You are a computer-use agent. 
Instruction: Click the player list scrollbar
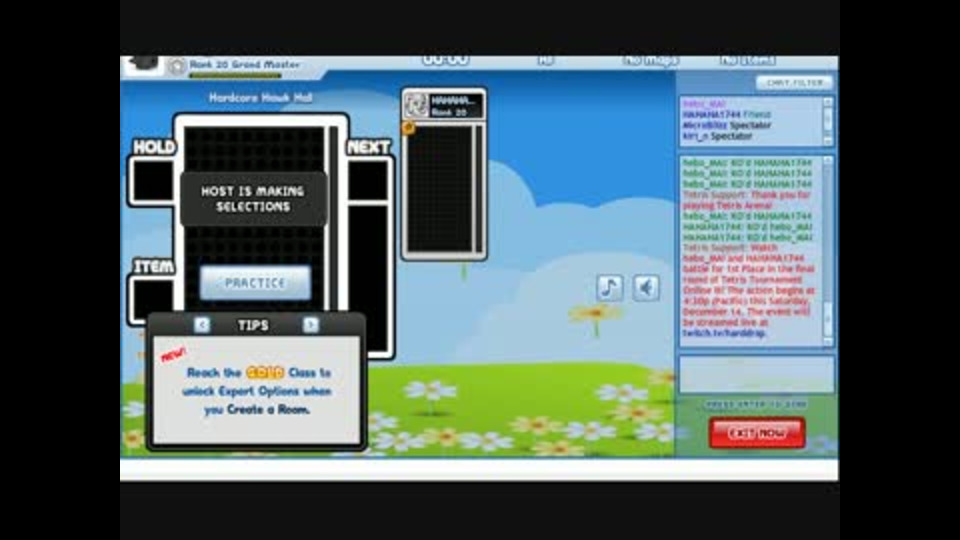[828, 121]
